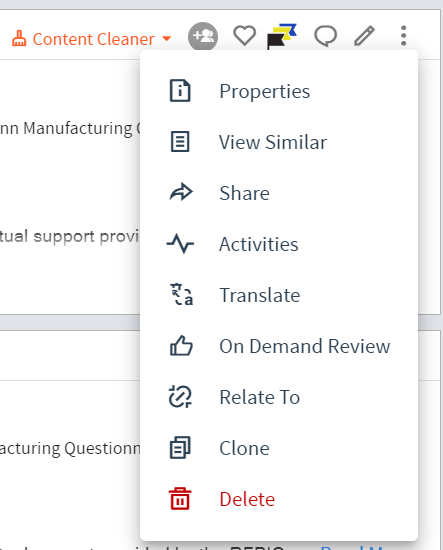Viewport: 443px width, 550px height.
Task: Click the thumbs-up review icon
Action: pyautogui.click(x=181, y=346)
